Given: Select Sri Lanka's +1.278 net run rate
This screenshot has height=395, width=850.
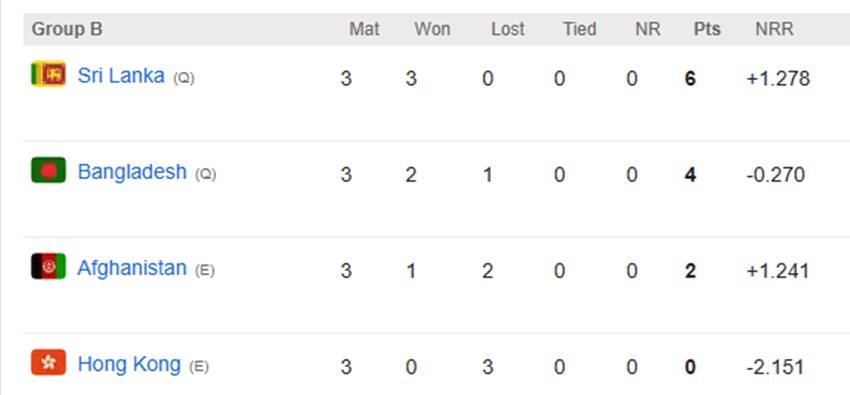Looking at the screenshot, I should pos(778,79).
